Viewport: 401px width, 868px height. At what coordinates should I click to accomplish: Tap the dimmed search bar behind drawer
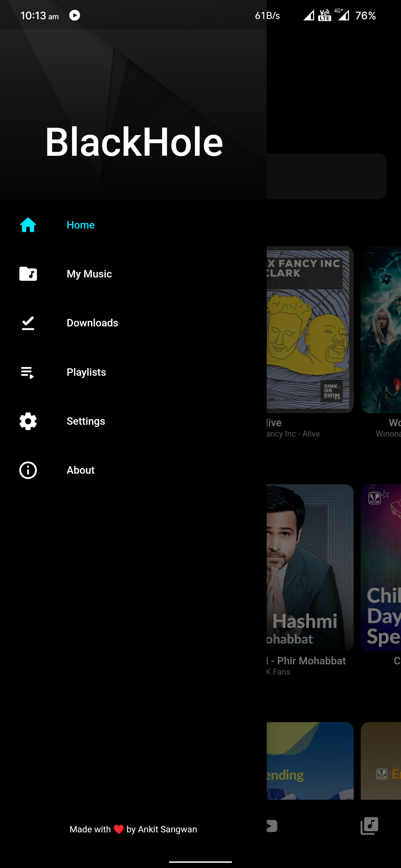click(327, 176)
